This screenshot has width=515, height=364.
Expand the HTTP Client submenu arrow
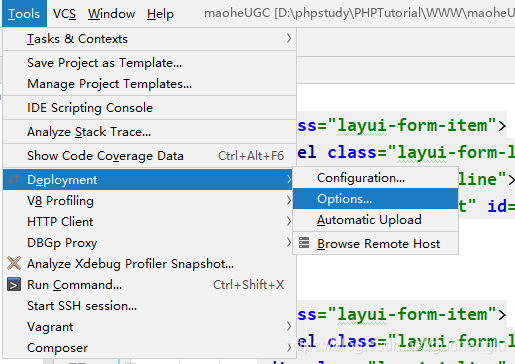tap(289, 221)
